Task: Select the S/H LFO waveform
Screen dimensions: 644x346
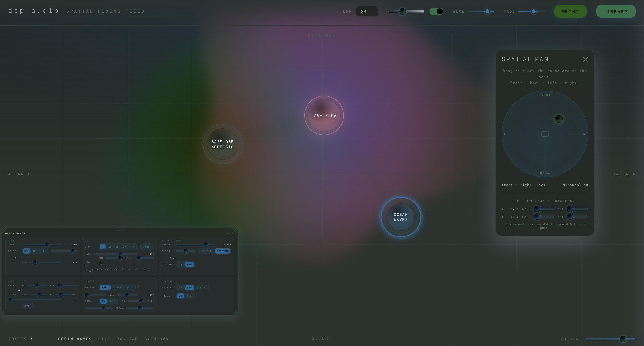Action: [125, 247]
